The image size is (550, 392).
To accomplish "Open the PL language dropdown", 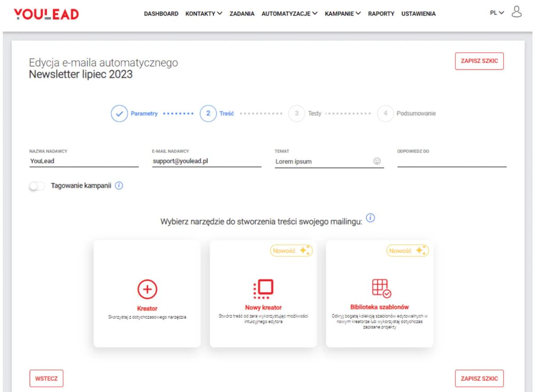I will click(x=498, y=13).
